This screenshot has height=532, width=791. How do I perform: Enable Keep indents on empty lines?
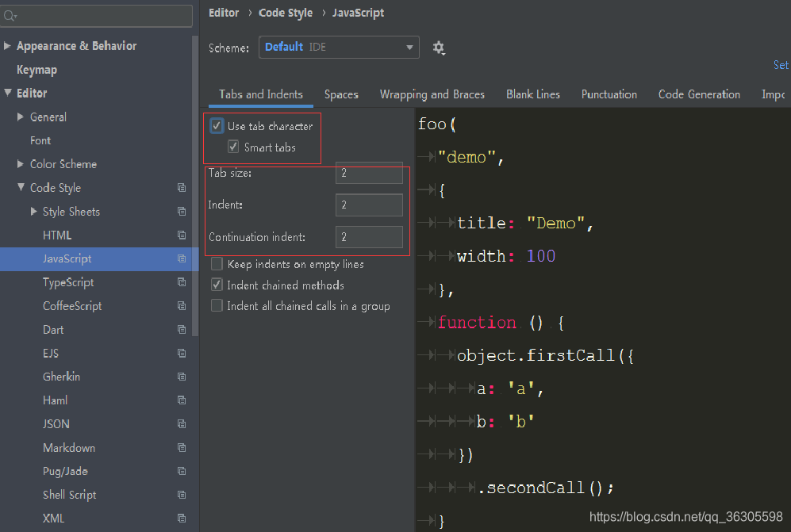217,263
